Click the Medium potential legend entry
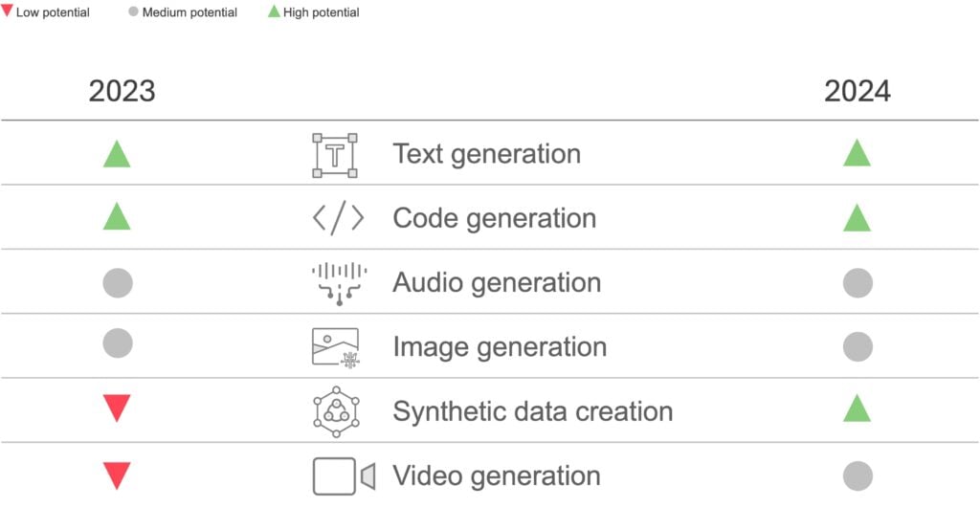Viewport: 980px width, 508px height. tap(182, 13)
